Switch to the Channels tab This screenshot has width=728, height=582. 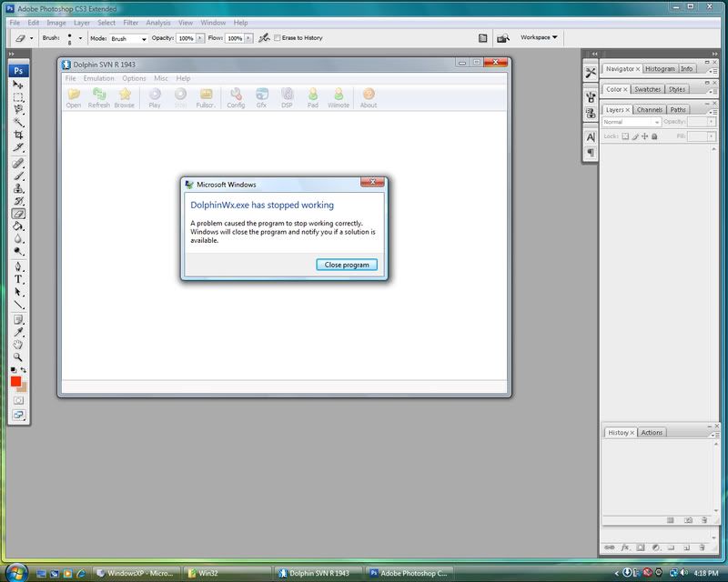point(649,109)
